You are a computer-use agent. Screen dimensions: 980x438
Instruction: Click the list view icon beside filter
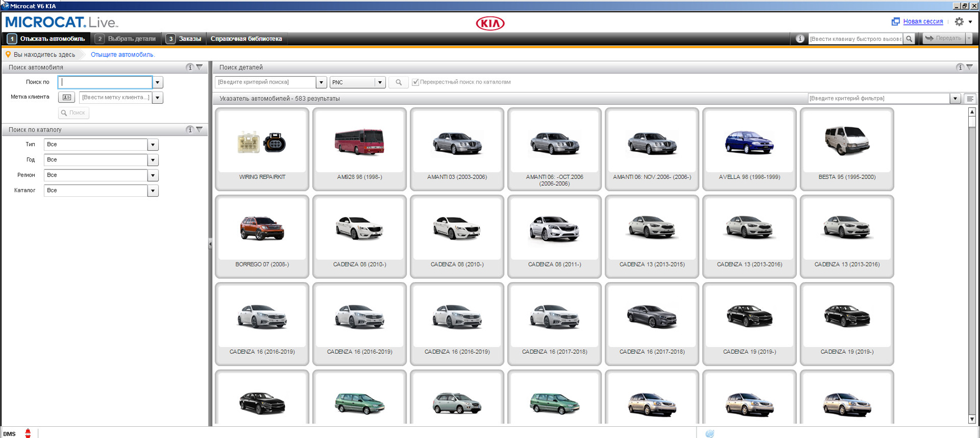pyautogui.click(x=970, y=99)
